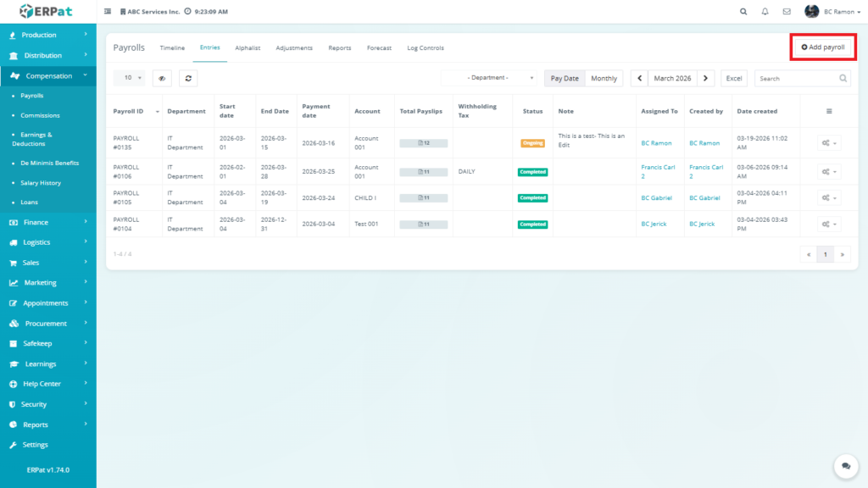The width and height of the screenshot is (868, 488).
Task: Switch to Pay Date view toggle
Action: [x=565, y=78]
